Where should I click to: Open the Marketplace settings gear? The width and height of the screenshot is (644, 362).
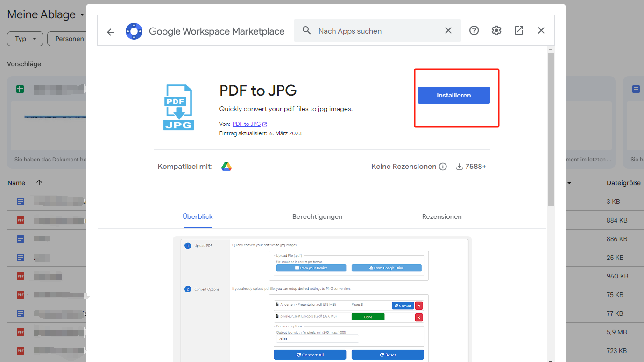[496, 30]
